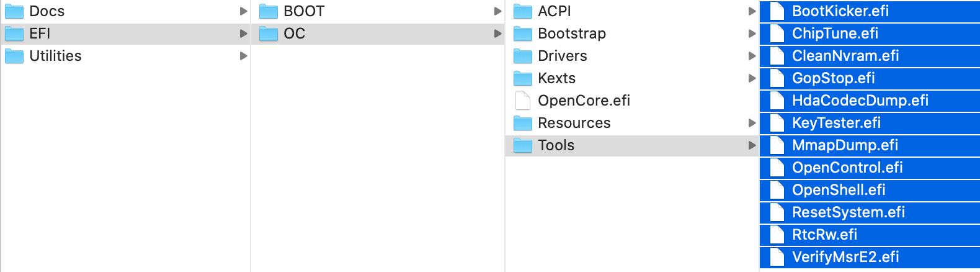Expand the Drivers folder arrow
Screen dimensions: 980x272
[752, 56]
